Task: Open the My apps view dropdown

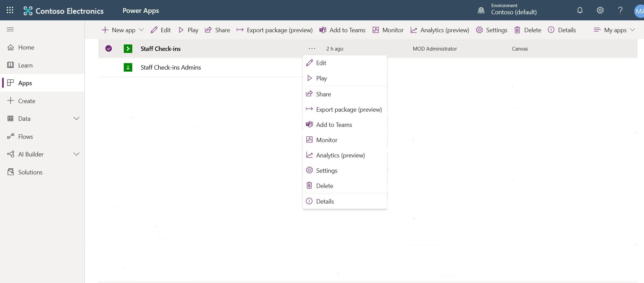Action: [x=614, y=30]
